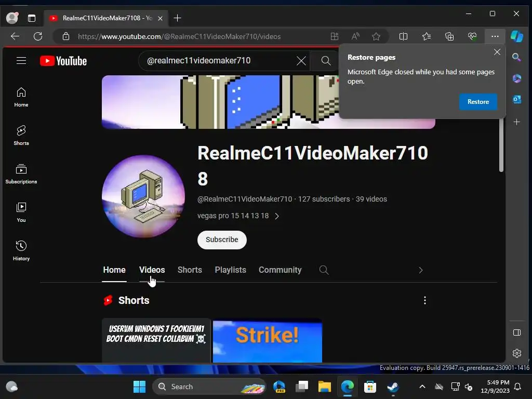Viewport: 532px width, 399px height.
Task: Open the Edge sidebar search icon
Action: click(517, 57)
